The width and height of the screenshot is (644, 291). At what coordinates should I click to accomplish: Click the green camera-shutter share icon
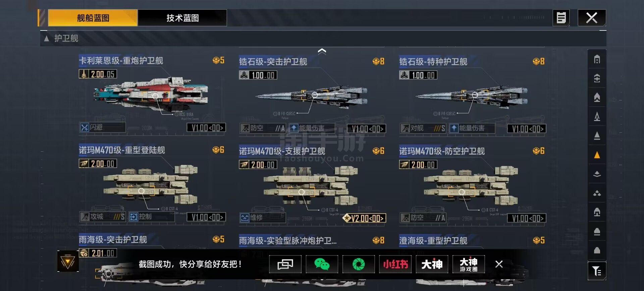359,264
